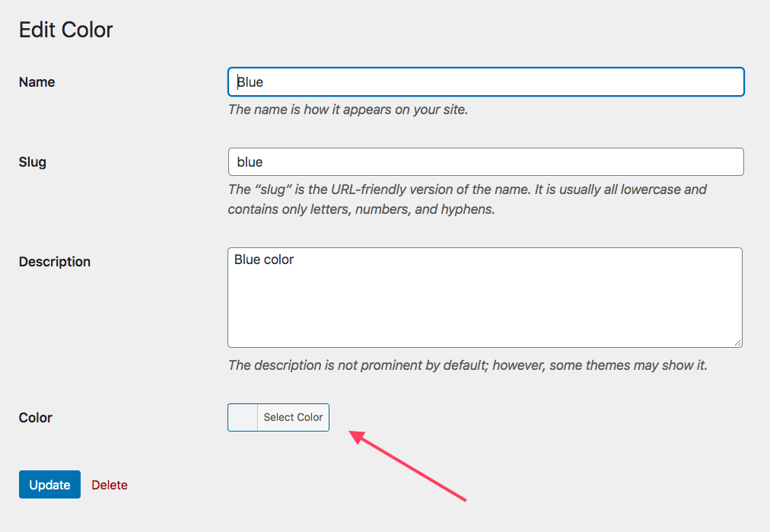This screenshot has width=770, height=532.
Task: Click the Description textarea resize handle
Action: (737, 342)
